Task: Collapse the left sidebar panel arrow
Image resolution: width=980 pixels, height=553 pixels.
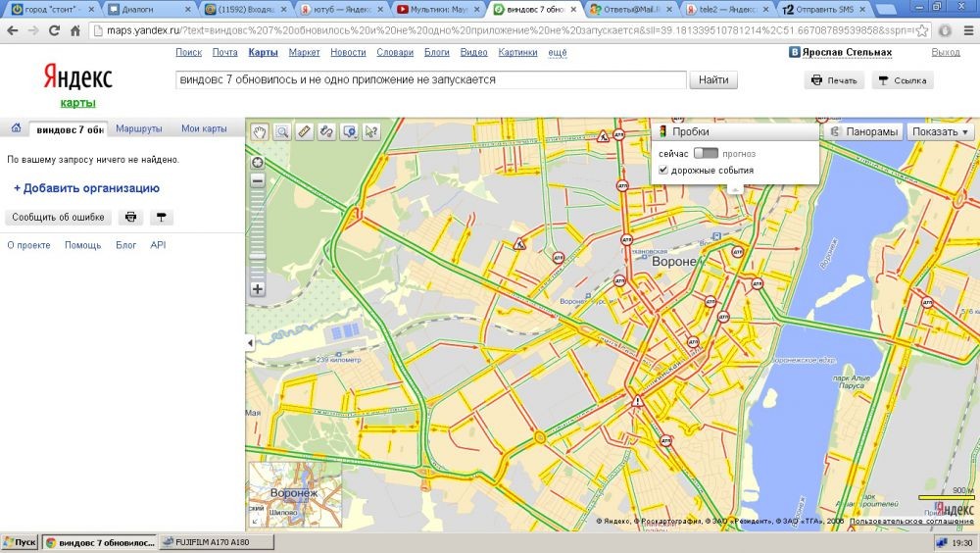Action: 249,342
